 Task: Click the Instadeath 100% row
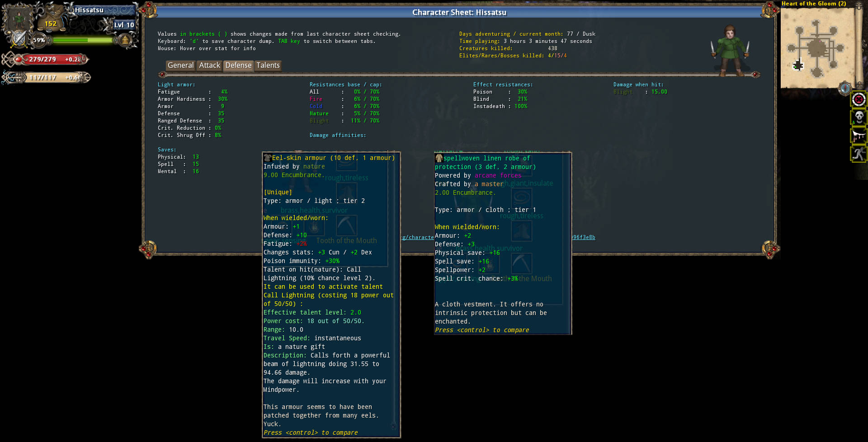pyautogui.click(x=500, y=106)
